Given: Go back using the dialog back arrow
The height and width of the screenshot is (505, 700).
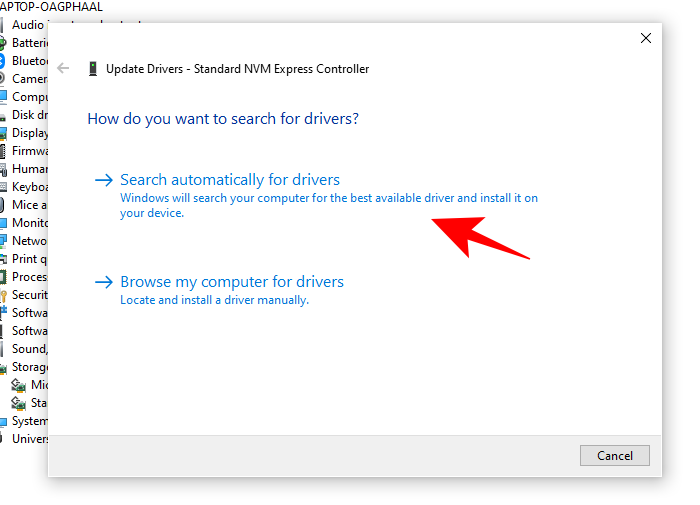Looking at the screenshot, I should pos(63,68).
